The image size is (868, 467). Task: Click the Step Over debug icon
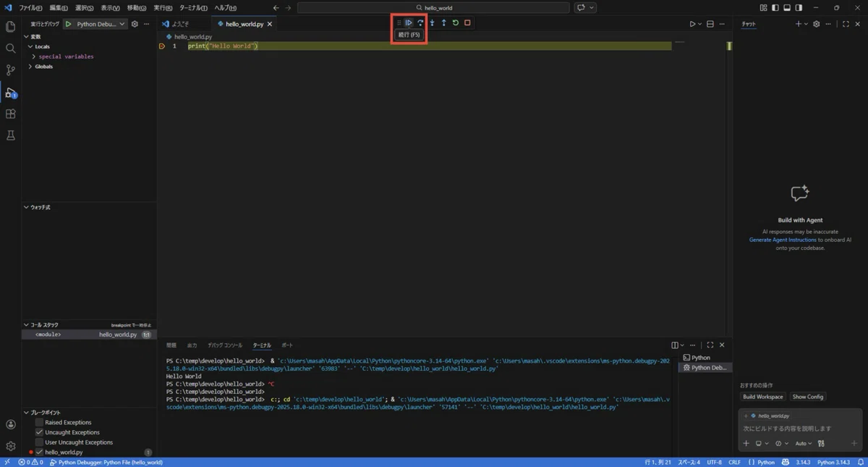click(420, 23)
